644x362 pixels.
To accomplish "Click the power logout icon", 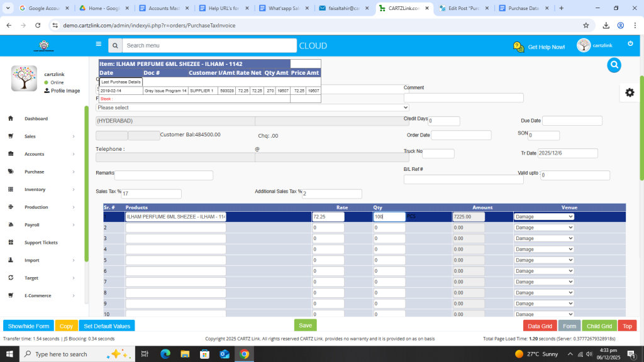I will 630,43.
